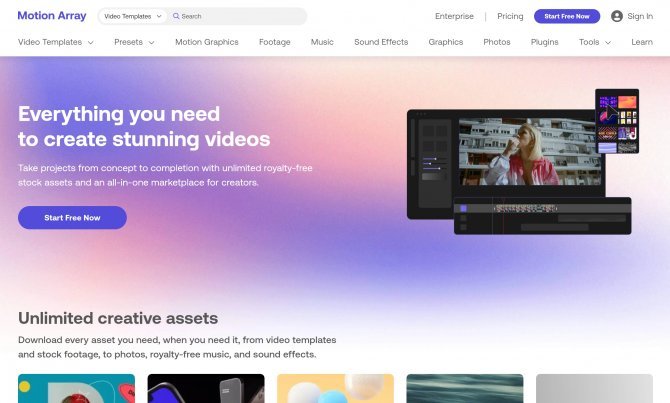Open the Sound Effects section
The width and height of the screenshot is (670, 403).
(381, 42)
